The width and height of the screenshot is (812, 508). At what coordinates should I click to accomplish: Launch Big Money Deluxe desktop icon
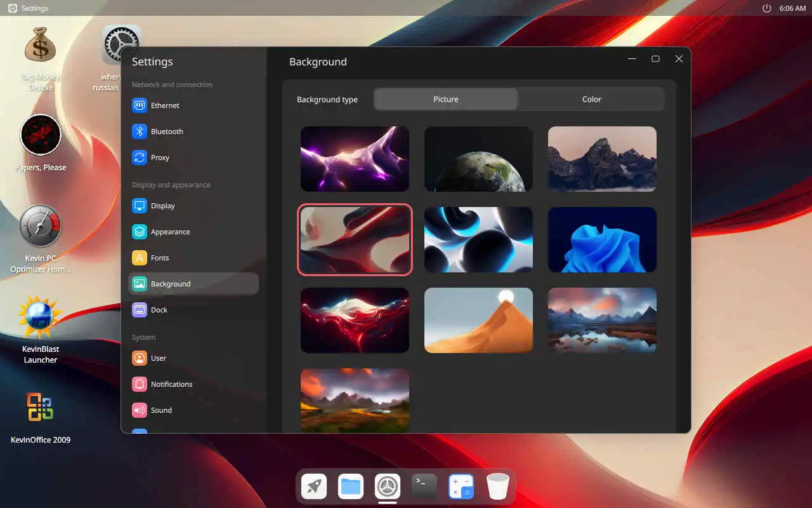pos(41,46)
